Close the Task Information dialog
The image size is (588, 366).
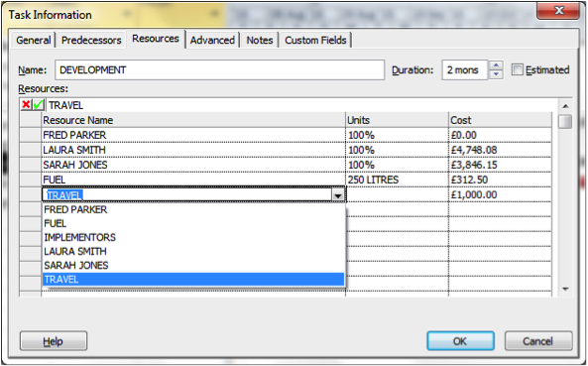pyautogui.click(x=558, y=11)
